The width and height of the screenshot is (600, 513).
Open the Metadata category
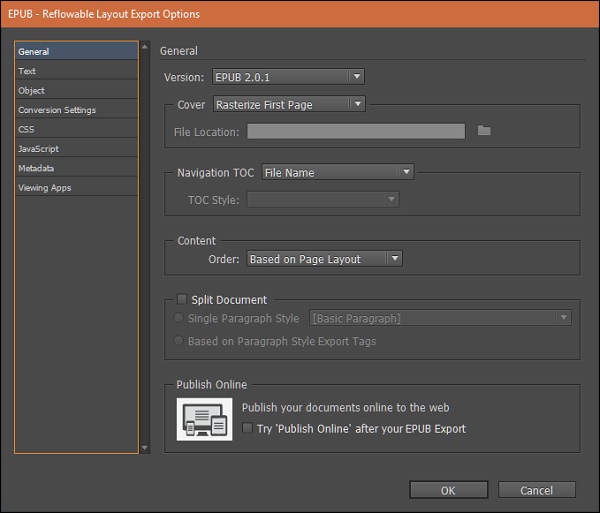tap(77, 168)
